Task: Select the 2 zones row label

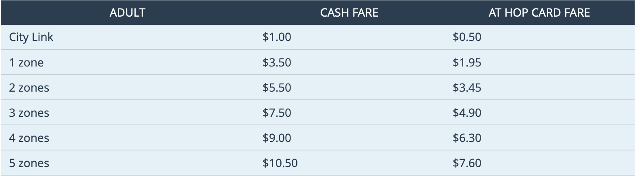Action: tap(29, 88)
